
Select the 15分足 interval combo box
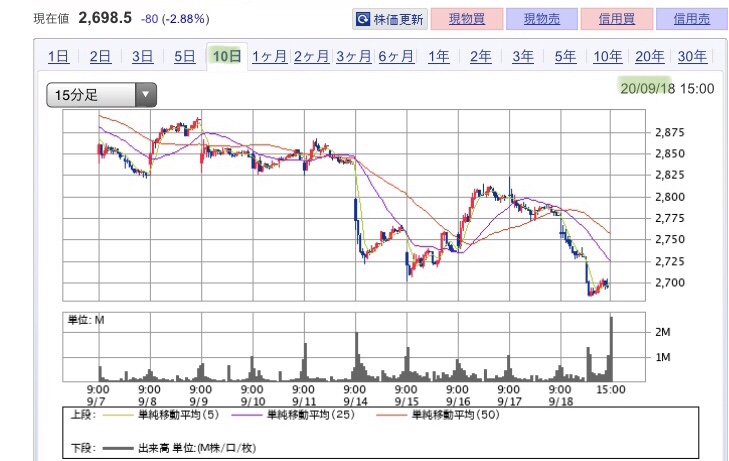[x=101, y=95]
